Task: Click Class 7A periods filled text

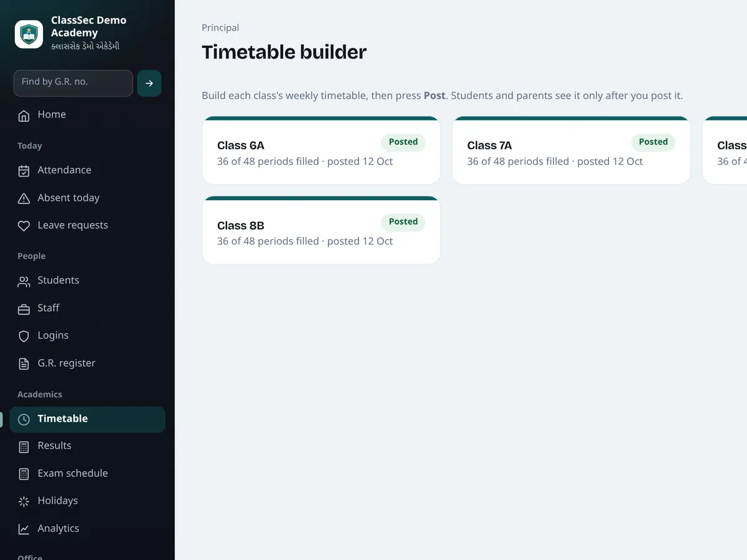Action: click(555, 162)
